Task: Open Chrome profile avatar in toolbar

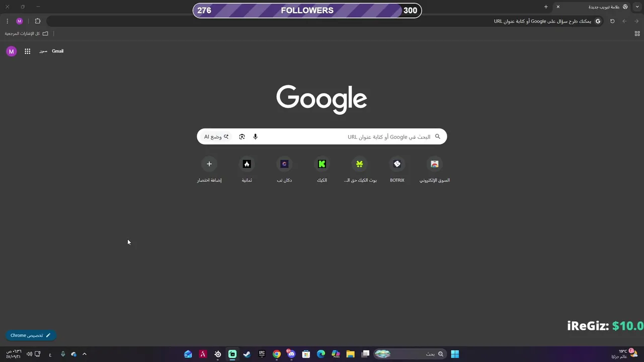Action: [x=20, y=21]
